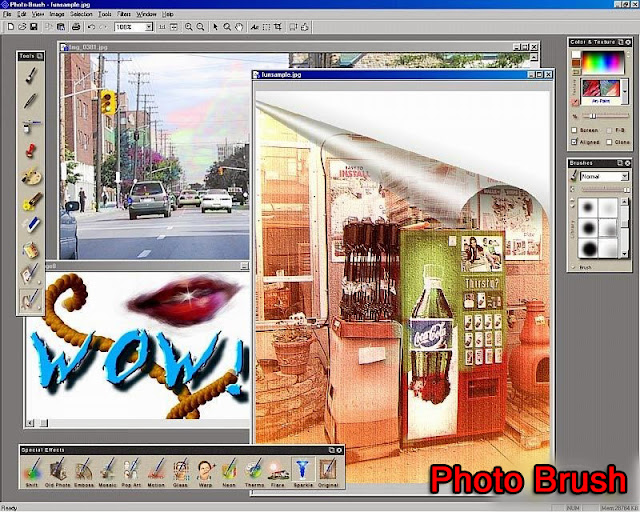
Task: Undo the last action from toolbar
Action: pyautogui.click(x=91, y=27)
